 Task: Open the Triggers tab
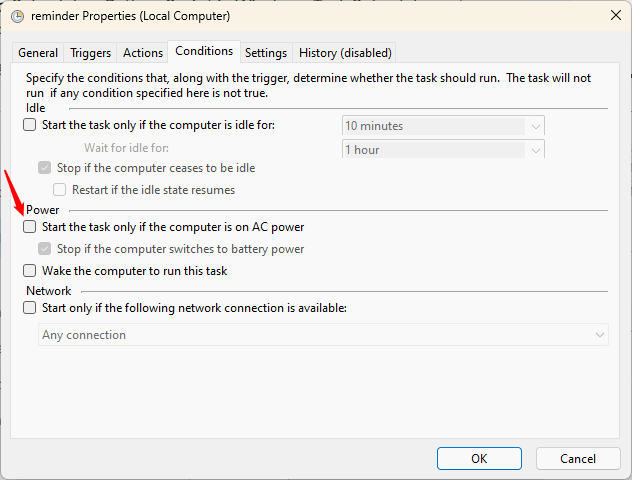[91, 53]
